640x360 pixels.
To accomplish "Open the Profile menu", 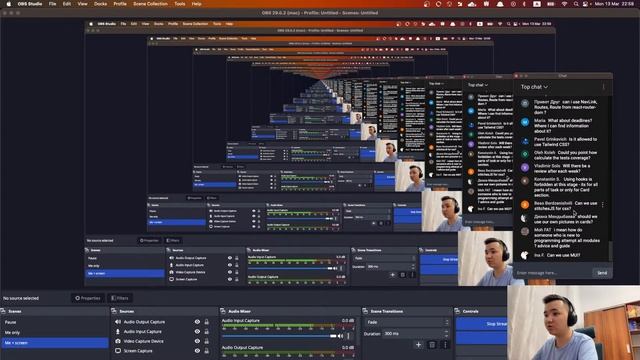I will click(x=120, y=4).
